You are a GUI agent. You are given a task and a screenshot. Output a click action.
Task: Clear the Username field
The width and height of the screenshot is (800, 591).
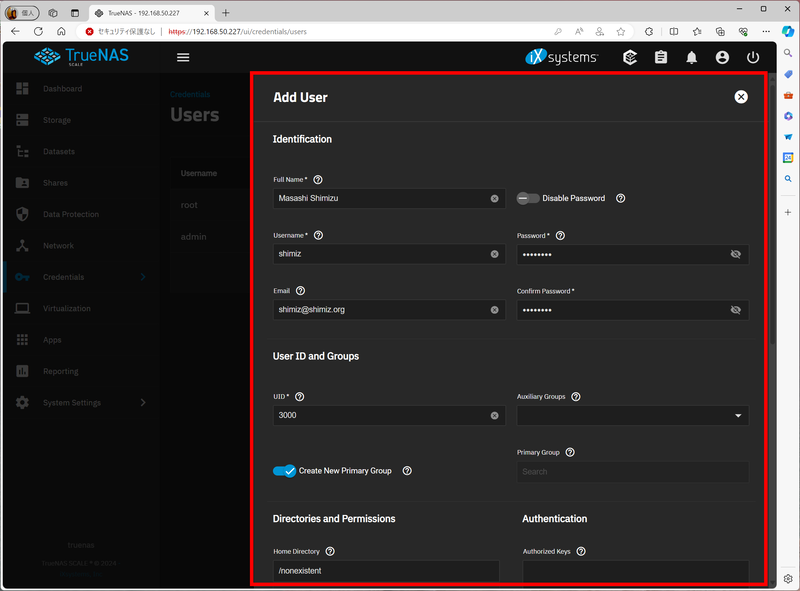tap(494, 254)
